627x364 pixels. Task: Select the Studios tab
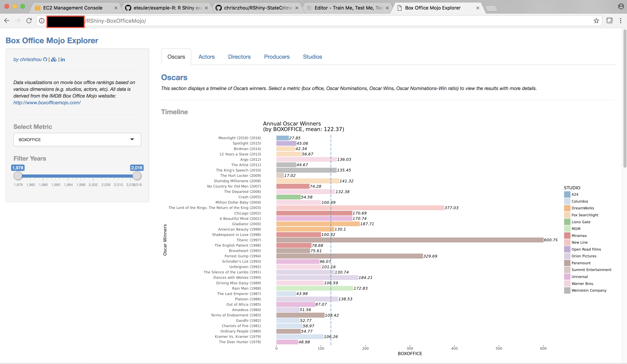[312, 57]
